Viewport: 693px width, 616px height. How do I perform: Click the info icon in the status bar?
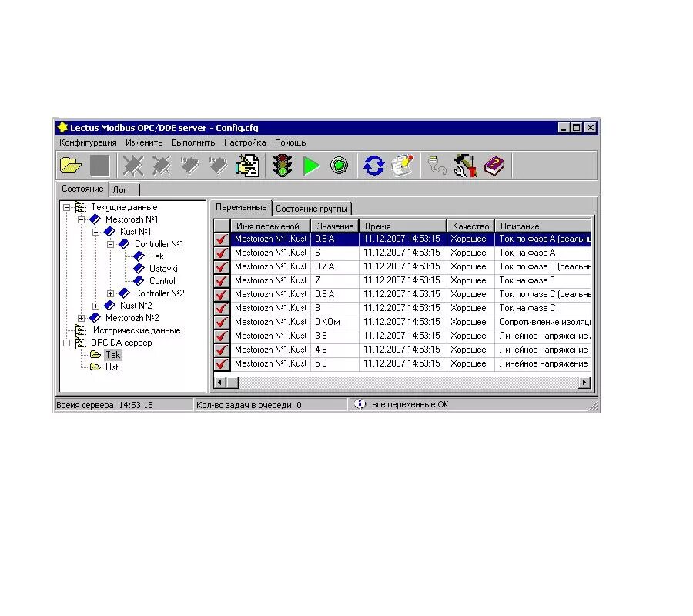[360, 404]
